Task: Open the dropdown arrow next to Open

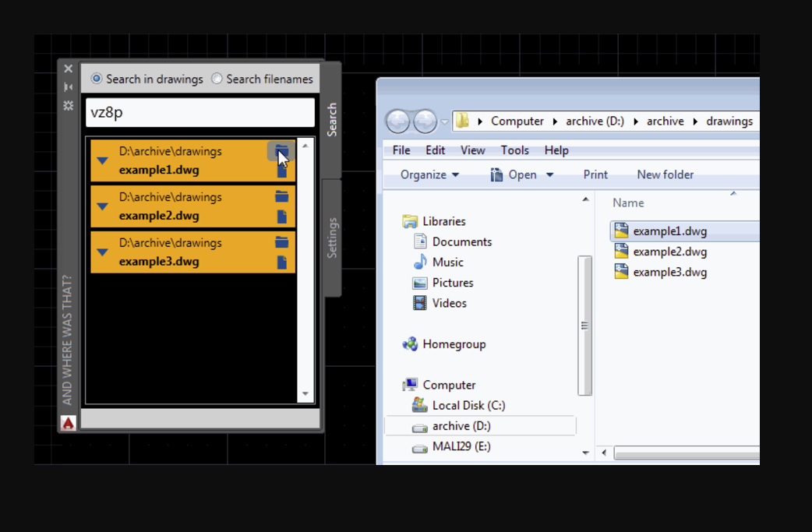Action: [x=550, y=175]
